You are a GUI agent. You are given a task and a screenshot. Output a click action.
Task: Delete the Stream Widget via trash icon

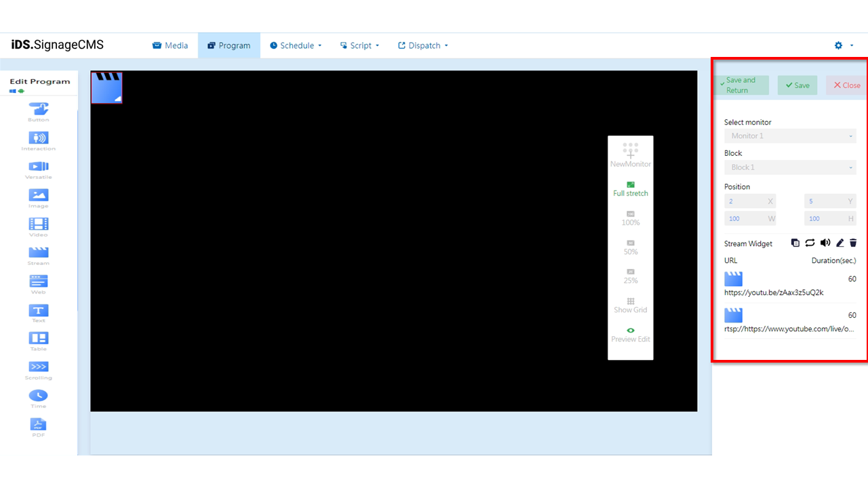(x=853, y=243)
